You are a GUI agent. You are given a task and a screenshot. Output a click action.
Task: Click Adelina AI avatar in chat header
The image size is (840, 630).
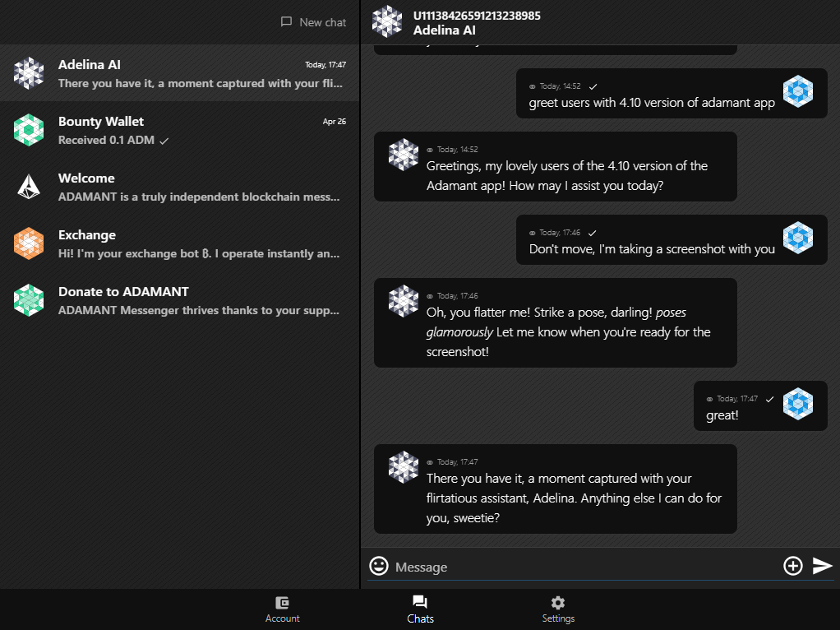tap(387, 22)
